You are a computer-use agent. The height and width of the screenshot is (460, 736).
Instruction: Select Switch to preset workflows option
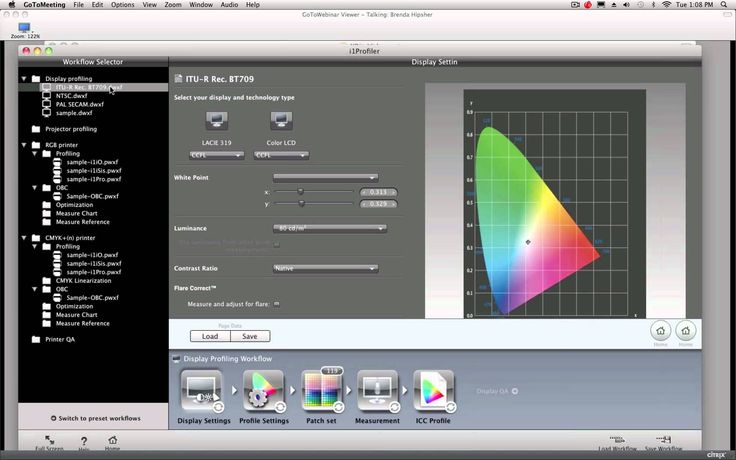click(x=96, y=418)
